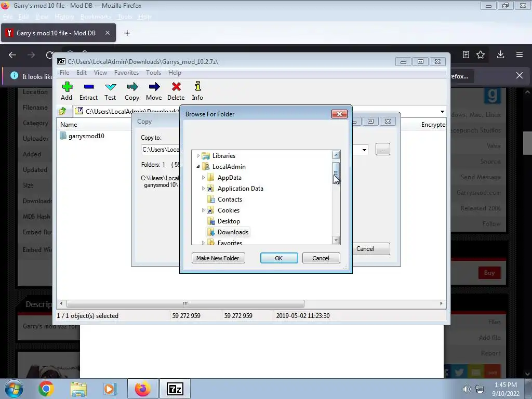Screen dimensions: 532x399
Task: Open the 7-Zip address bar dropdown
Action: coord(442,111)
